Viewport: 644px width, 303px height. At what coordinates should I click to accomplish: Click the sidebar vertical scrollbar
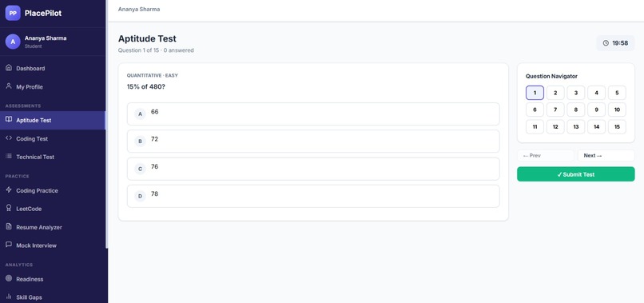(x=107, y=123)
